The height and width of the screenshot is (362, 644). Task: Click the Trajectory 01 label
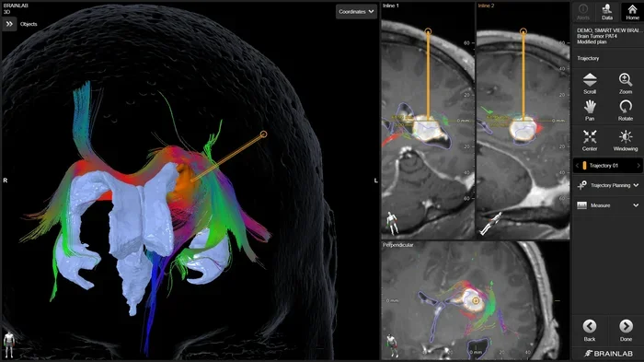click(x=604, y=166)
